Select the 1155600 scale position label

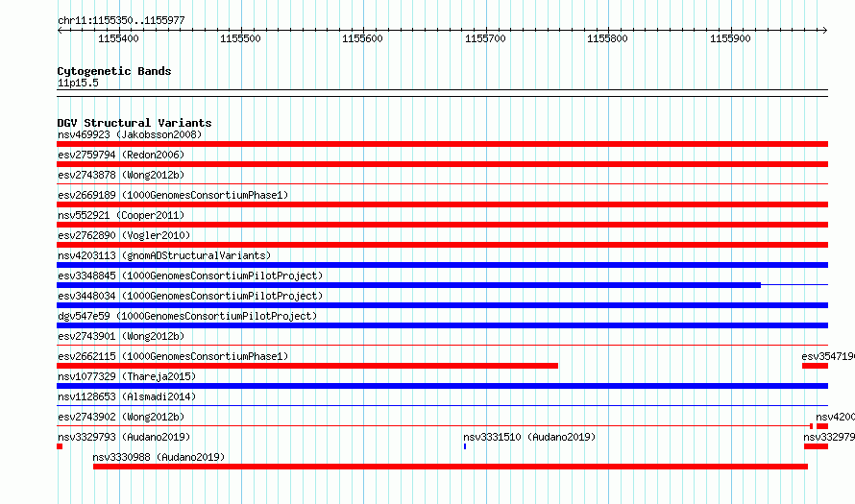[x=362, y=38]
